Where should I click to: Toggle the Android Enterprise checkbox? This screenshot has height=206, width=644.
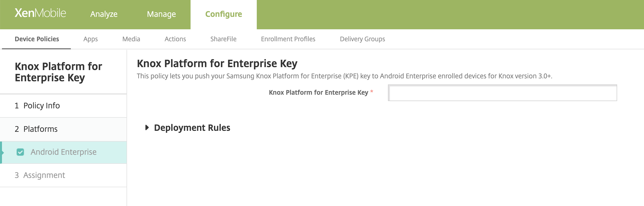pos(20,152)
